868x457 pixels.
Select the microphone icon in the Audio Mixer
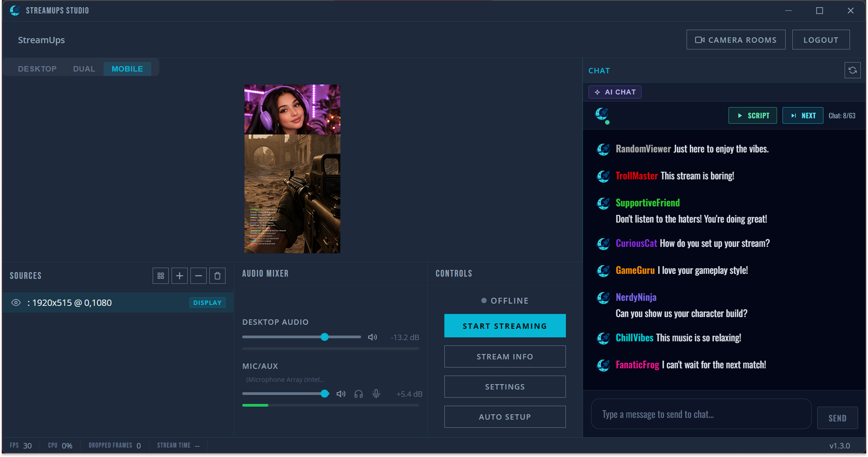(376, 394)
